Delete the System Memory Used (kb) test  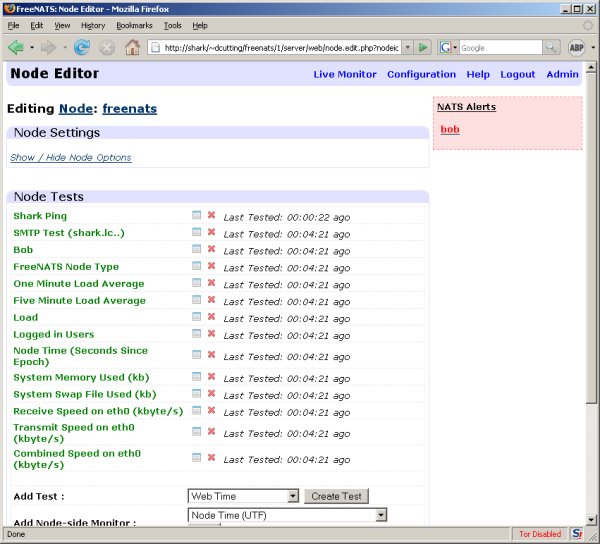[211, 376]
